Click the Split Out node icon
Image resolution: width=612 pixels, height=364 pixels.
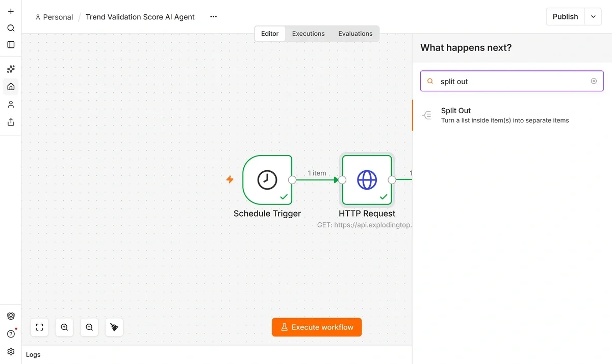(x=427, y=115)
